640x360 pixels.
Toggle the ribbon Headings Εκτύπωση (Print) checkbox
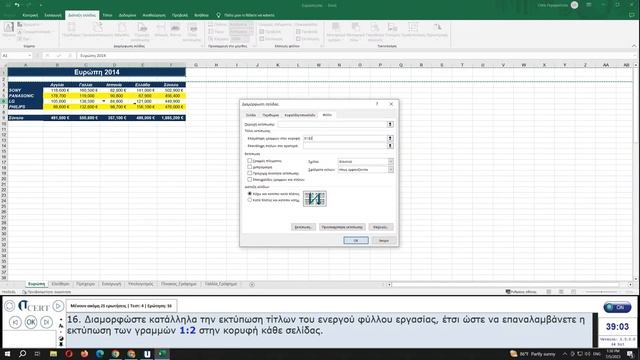pyautogui.click(x=298, y=39)
